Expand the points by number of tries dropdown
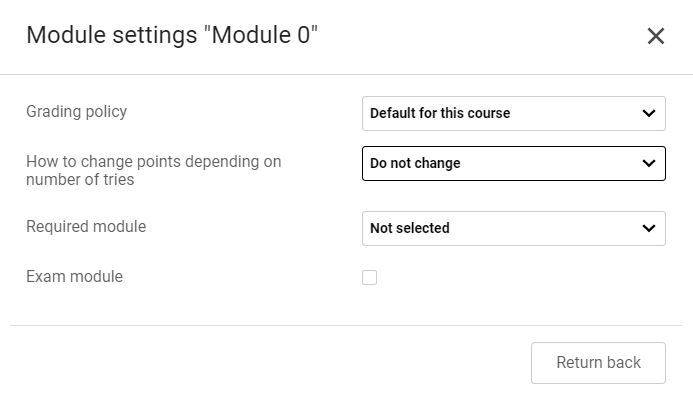Image resolution: width=693 pixels, height=401 pixels. coord(513,163)
